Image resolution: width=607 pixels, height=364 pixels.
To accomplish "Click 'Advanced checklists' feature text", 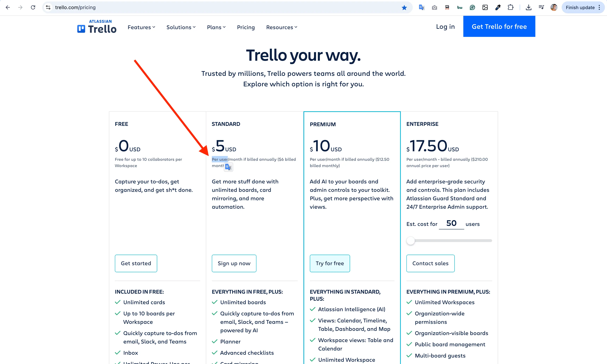I will pos(247,353).
